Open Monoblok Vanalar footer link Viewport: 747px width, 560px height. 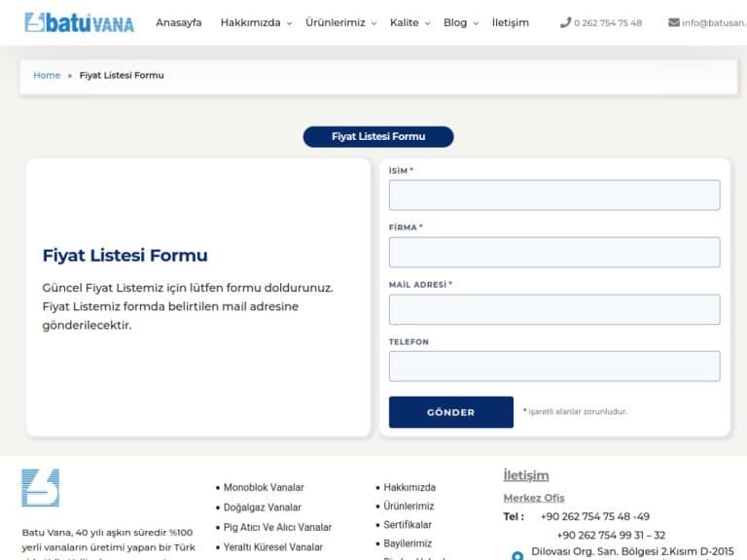pos(264,488)
